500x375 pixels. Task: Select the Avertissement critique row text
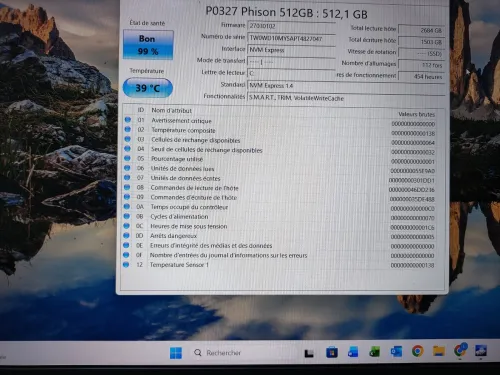pos(181,121)
